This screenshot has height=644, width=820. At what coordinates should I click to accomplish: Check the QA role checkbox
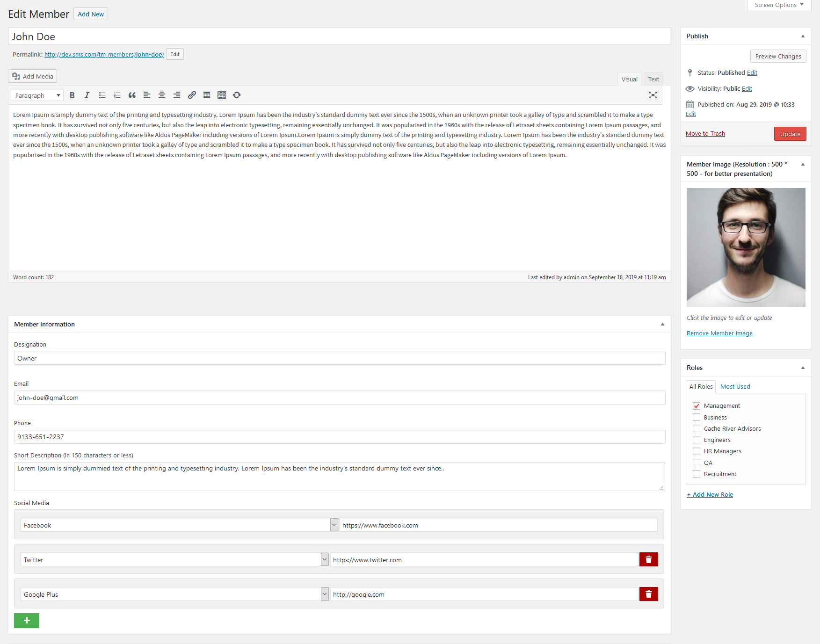pyautogui.click(x=697, y=463)
